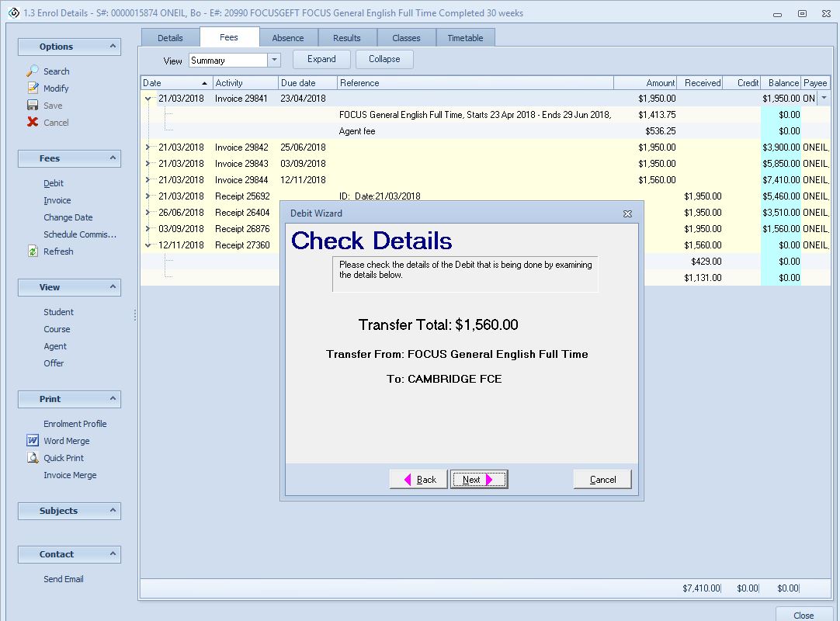
Task: Click the red Cancel X icon
Action: [33, 122]
